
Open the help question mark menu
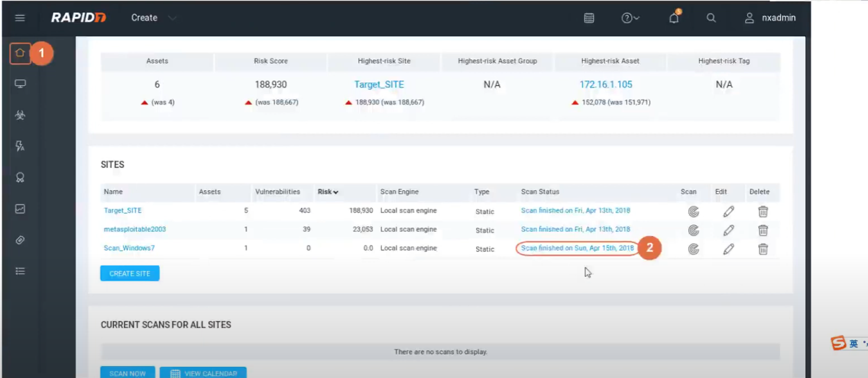coord(630,18)
